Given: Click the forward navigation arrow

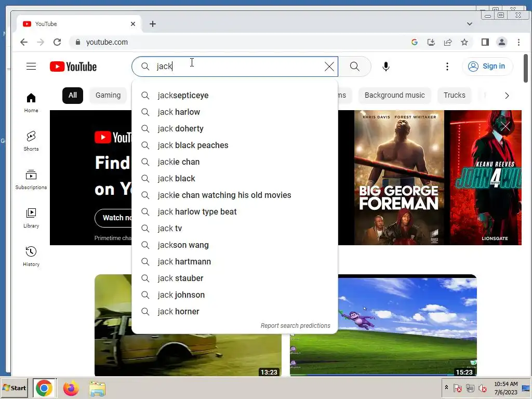Looking at the screenshot, I should point(41,42).
